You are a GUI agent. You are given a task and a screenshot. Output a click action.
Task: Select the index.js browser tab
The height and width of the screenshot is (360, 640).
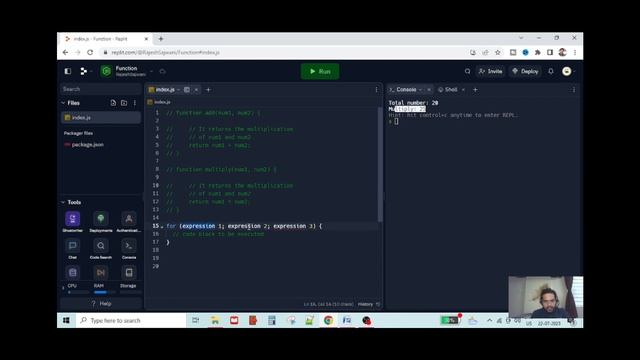point(105,39)
